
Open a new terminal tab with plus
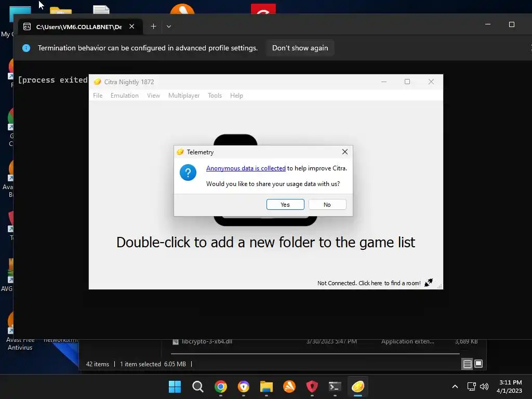[x=153, y=26]
